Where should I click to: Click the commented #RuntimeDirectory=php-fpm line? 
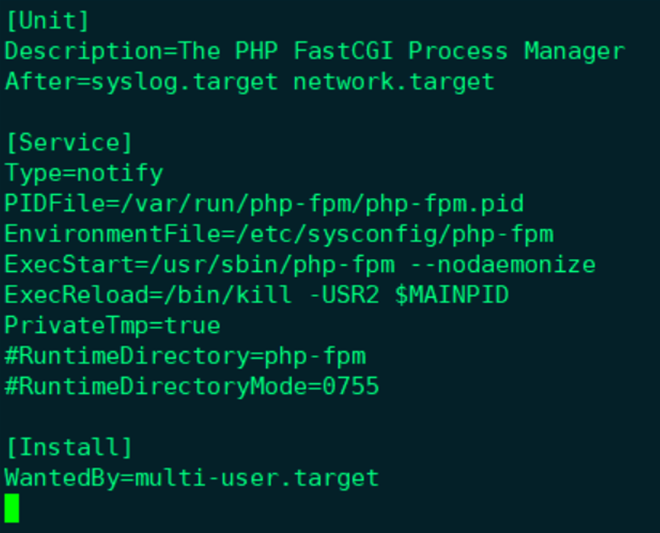pyautogui.click(x=185, y=356)
